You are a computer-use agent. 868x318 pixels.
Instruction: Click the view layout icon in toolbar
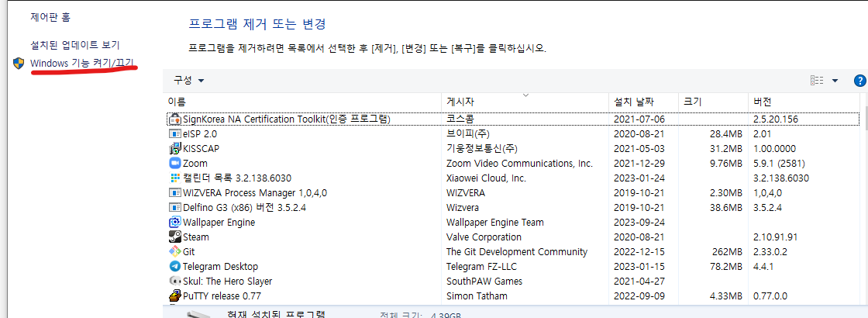(x=817, y=81)
